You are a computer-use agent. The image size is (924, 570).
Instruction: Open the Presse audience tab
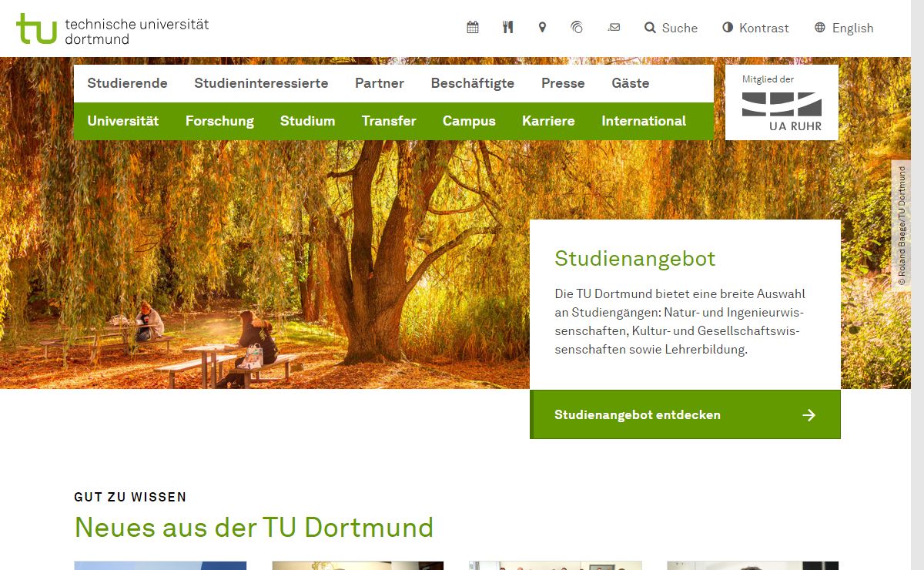(563, 83)
